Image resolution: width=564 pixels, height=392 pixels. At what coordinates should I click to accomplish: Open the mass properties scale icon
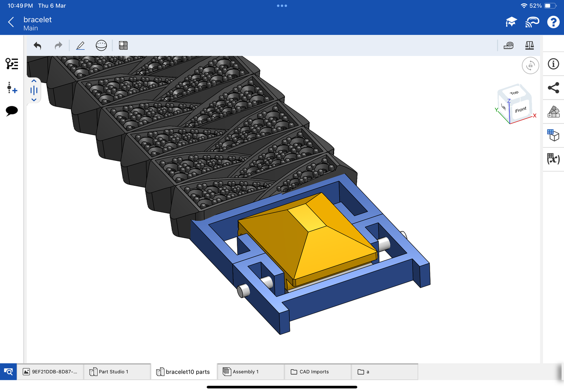(529, 46)
